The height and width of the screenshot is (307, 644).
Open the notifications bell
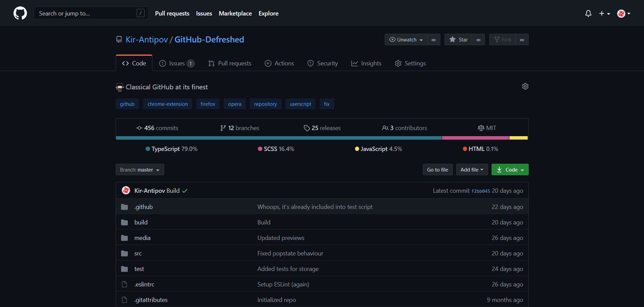588,13
